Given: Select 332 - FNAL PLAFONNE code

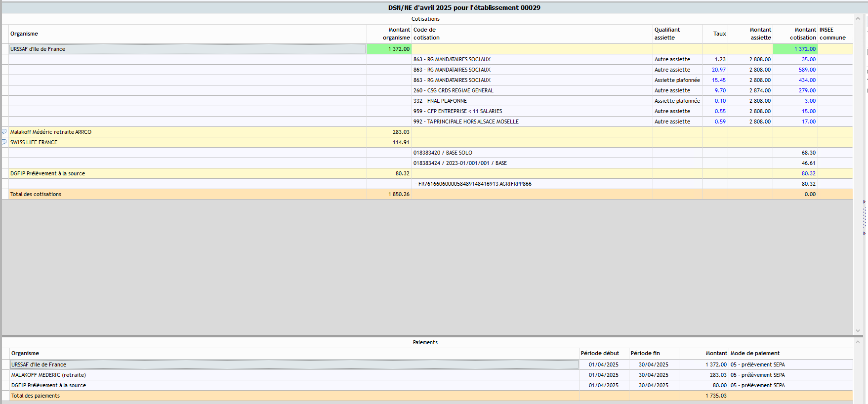Looking at the screenshot, I should click(440, 101).
